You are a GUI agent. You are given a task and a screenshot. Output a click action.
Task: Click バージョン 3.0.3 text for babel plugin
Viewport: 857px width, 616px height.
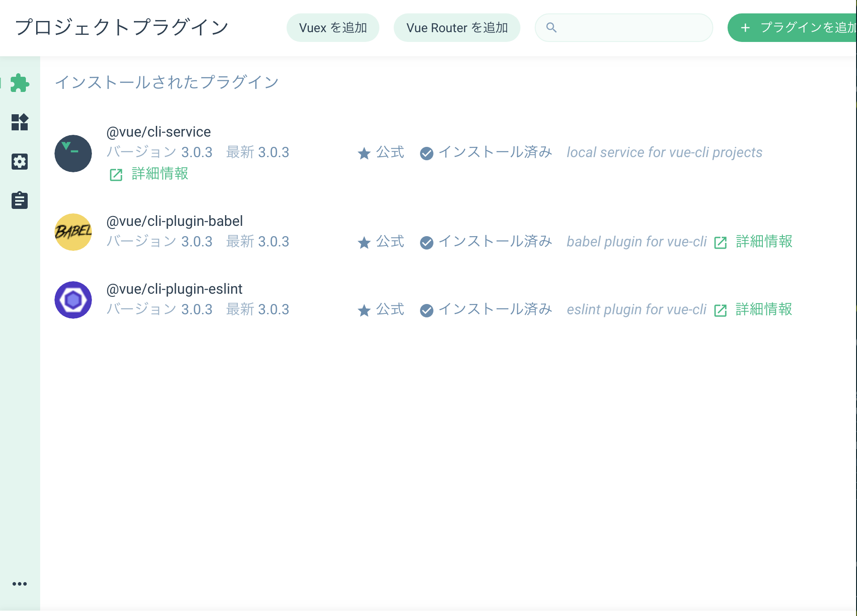159,241
